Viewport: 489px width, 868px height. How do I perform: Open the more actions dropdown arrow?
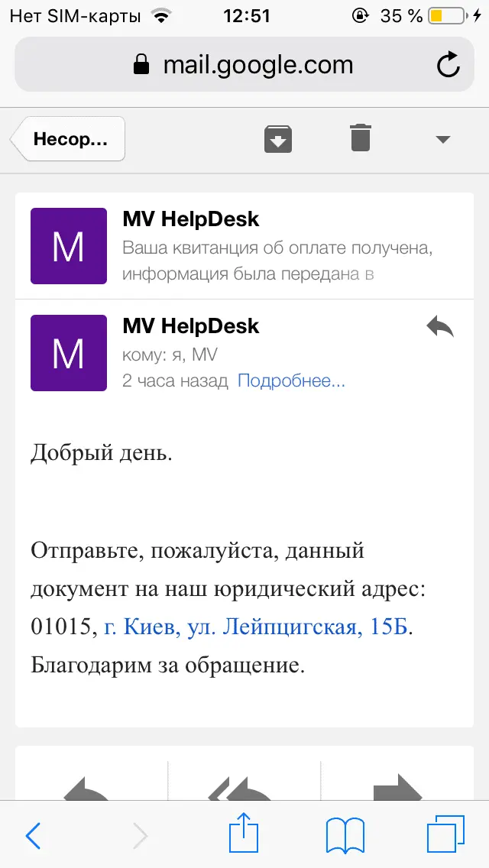pyautogui.click(x=442, y=140)
